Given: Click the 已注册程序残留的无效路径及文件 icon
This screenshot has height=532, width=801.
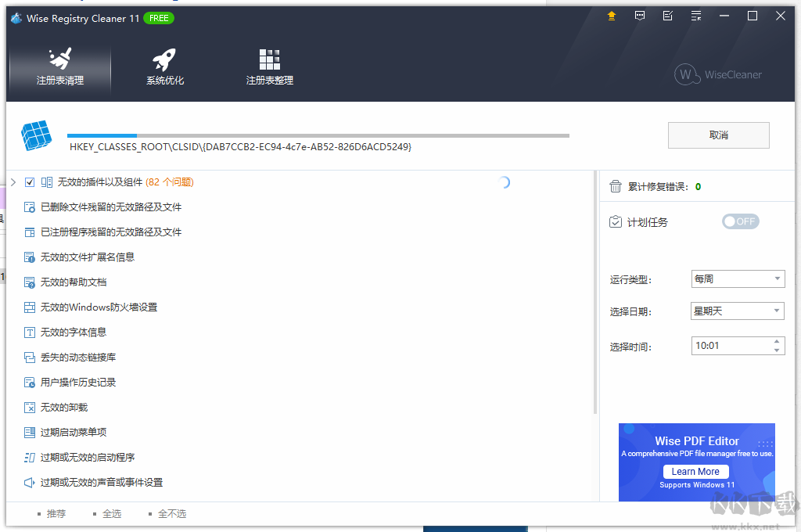Looking at the screenshot, I should tap(30, 232).
